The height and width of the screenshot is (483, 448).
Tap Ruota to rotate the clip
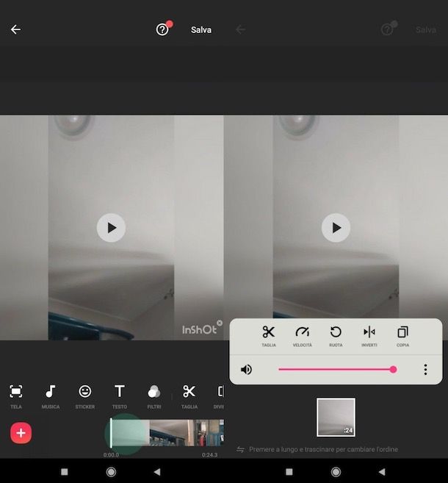pyautogui.click(x=336, y=336)
